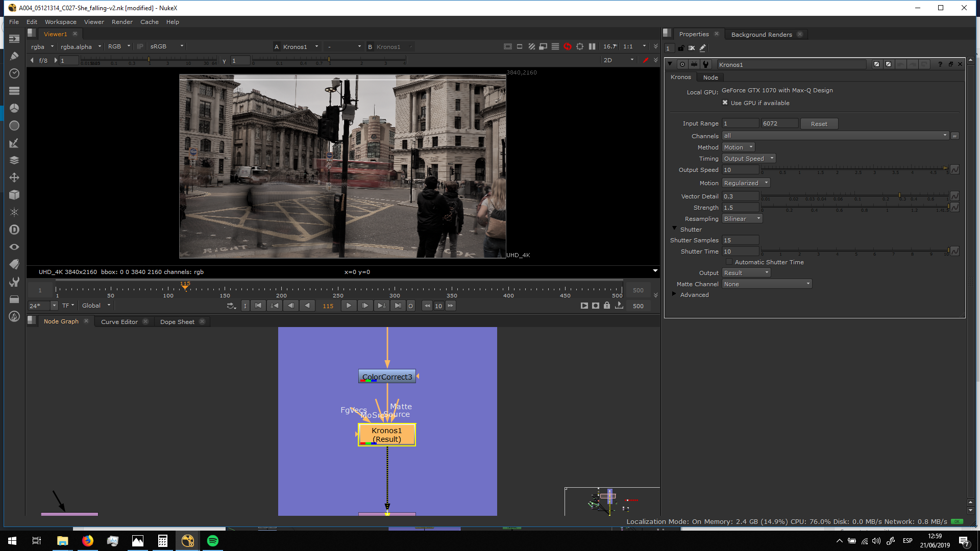980x551 pixels.
Task: Switch to the Curve Editor tab
Action: (x=119, y=322)
